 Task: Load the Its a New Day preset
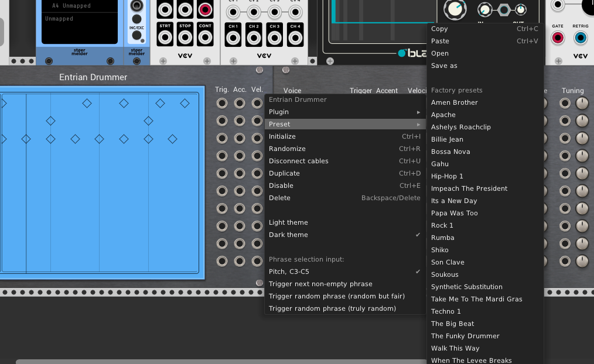coord(485,201)
